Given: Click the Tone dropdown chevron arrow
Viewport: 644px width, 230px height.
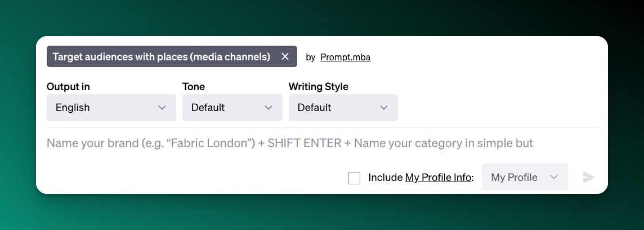Looking at the screenshot, I should coord(269,108).
